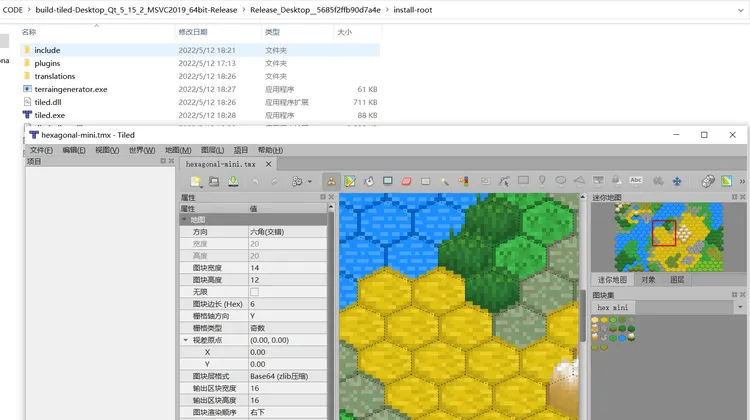
Task: Open the Explorer address bar history dropdown
Action: click(x=741, y=10)
